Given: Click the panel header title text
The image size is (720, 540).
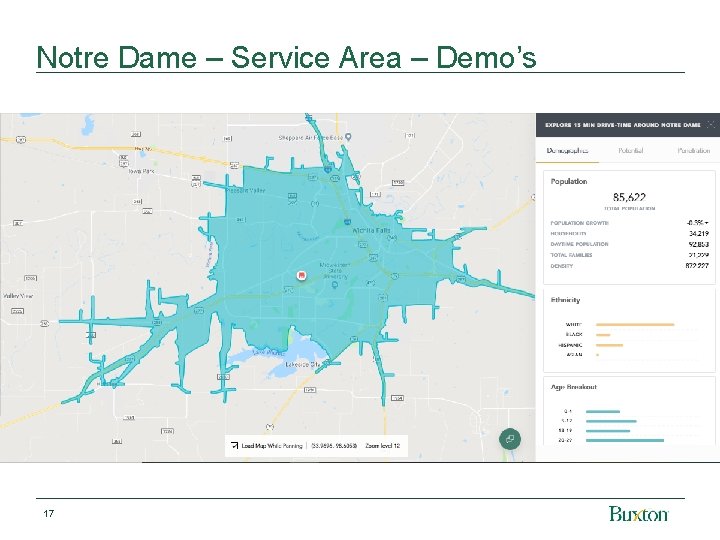Looking at the screenshot, I should [x=623, y=125].
